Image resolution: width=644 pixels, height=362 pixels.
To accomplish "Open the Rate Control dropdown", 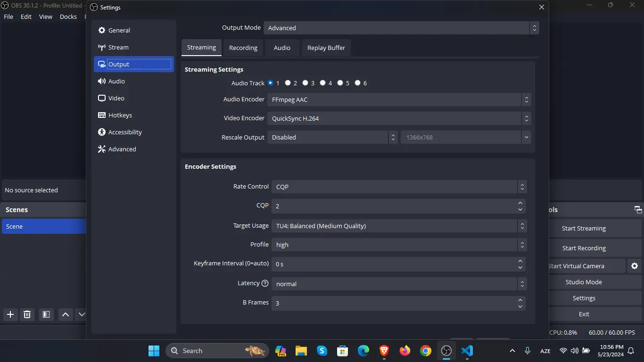I will pos(399,187).
